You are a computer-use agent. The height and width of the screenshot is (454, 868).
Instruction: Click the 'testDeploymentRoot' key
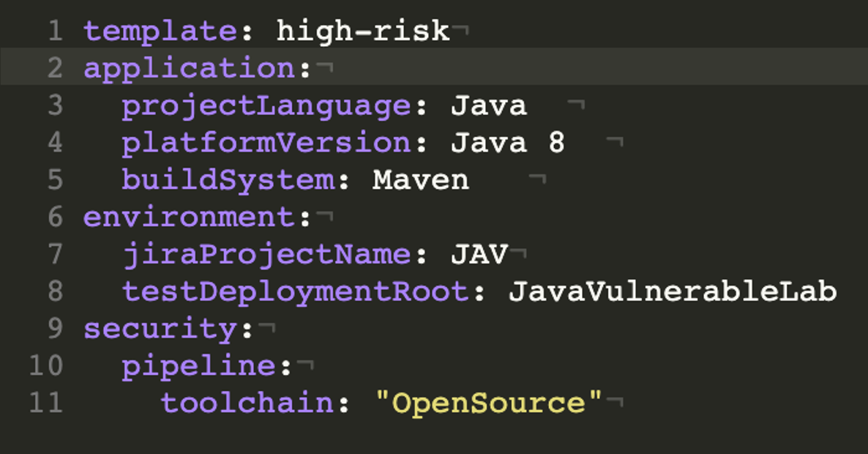[x=296, y=292]
